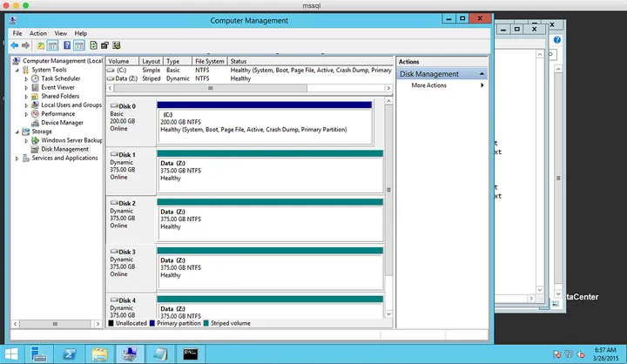Expand Windows Server Backup node arrow
This screenshot has height=364, width=627.
tap(26, 140)
